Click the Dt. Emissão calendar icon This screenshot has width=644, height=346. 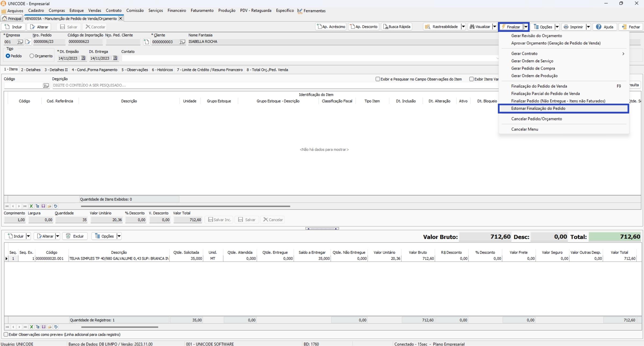tap(83, 58)
